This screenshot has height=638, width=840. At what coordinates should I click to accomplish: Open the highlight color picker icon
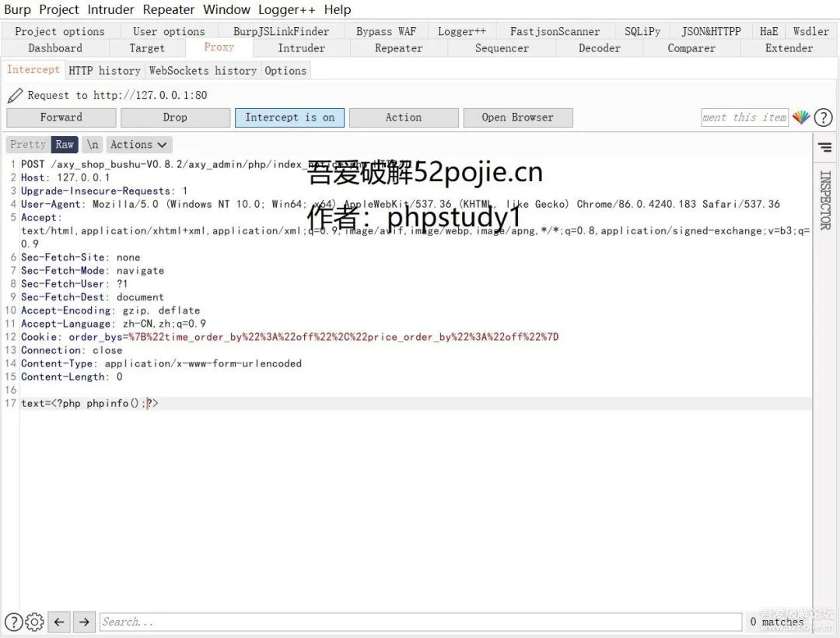[x=801, y=117]
